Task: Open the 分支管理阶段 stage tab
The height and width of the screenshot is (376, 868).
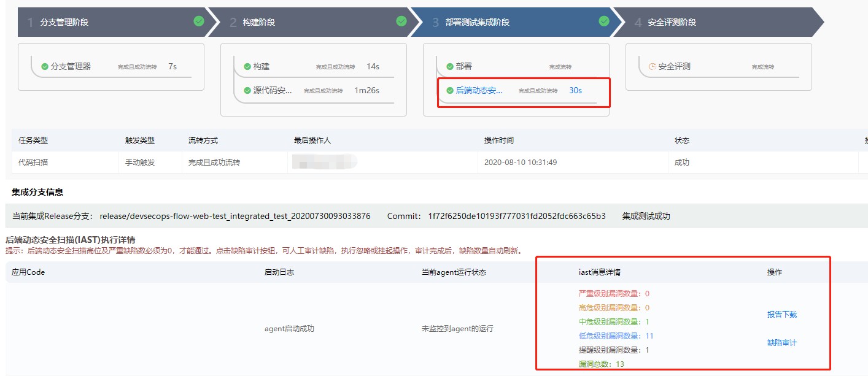Action: tap(64, 22)
